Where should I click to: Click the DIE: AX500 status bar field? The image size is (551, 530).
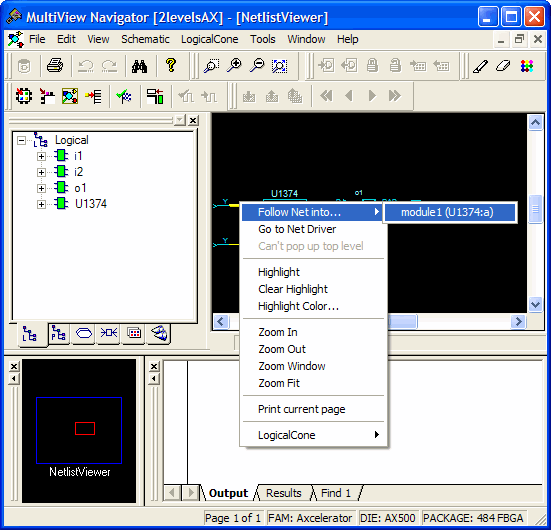point(388,518)
